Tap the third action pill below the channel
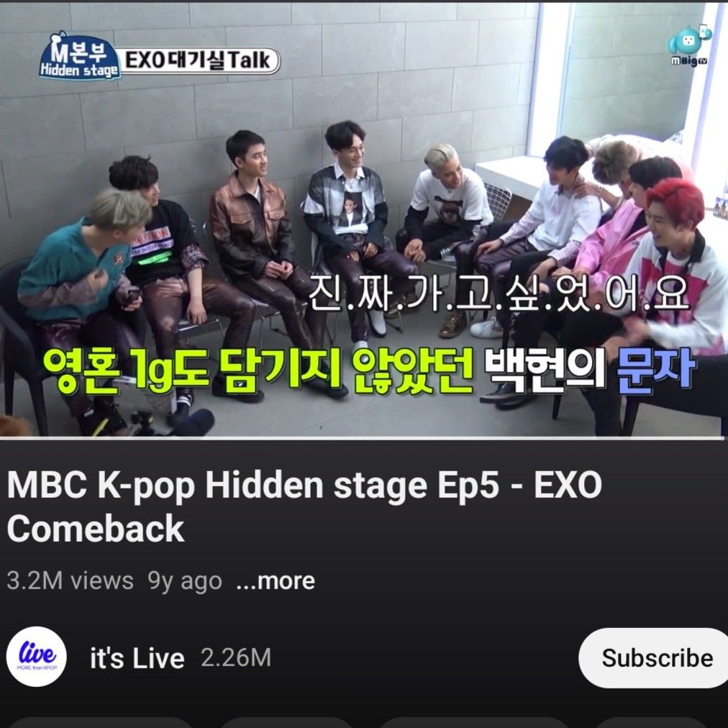 click(475, 722)
